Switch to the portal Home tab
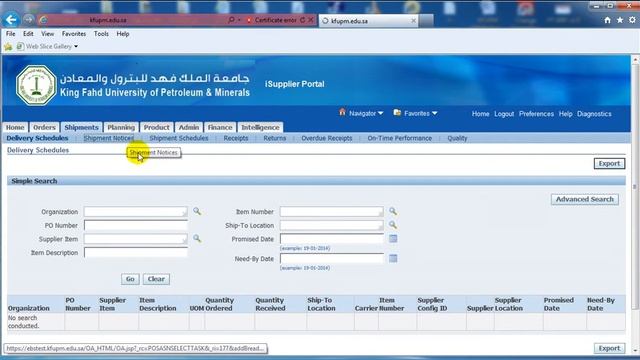Image resolution: width=640 pixels, height=360 pixels. tap(15, 127)
